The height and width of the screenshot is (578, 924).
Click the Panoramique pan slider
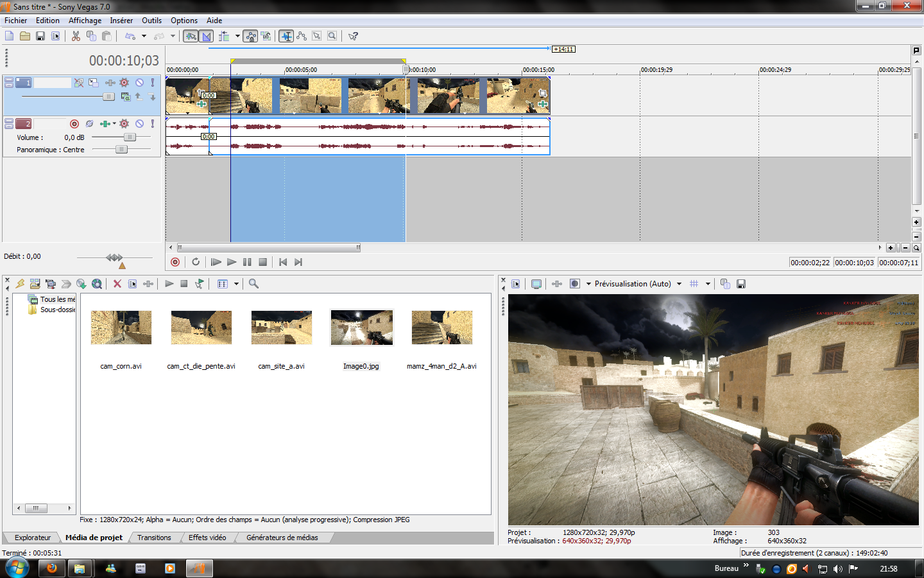click(x=121, y=149)
